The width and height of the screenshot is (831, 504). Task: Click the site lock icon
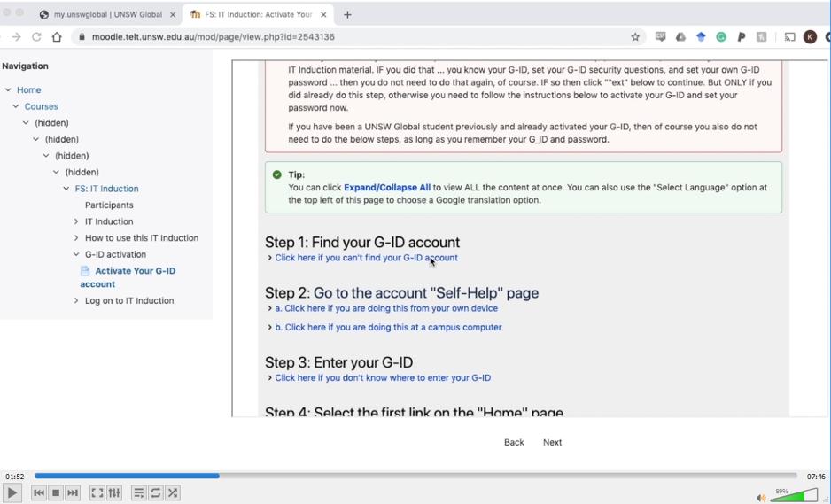click(82, 37)
